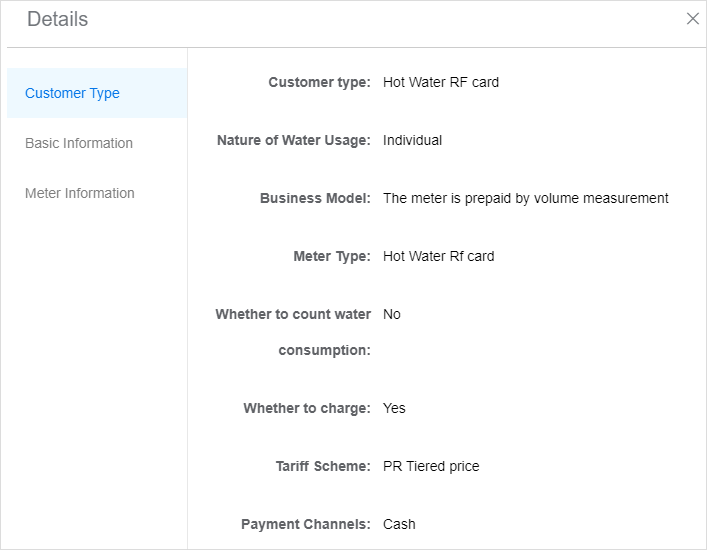The width and height of the screenshot is (707, 550).
Task: Click the 'Nature of Water Usage:' label
Action: 294,140
